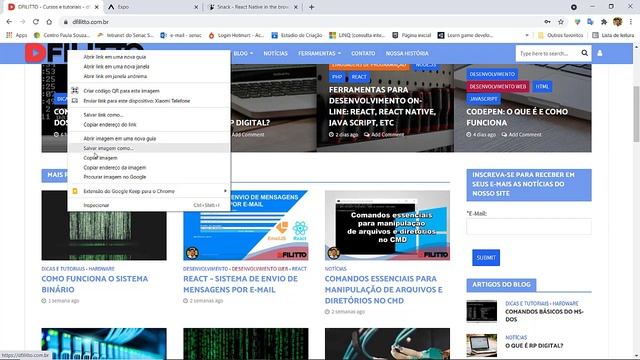640x360 pixels.
Task: Expand the FERRAMENTAS dropdown menu
Action: (319, 53)
